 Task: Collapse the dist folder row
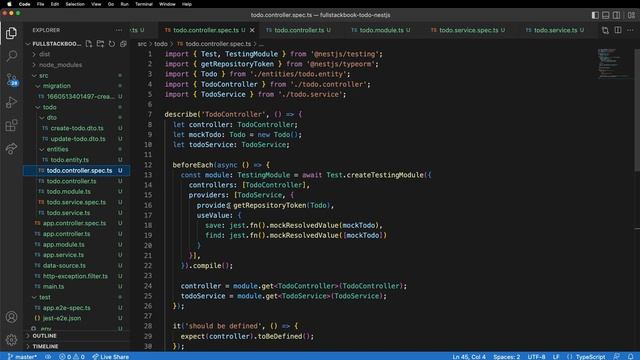coord(77,54)
